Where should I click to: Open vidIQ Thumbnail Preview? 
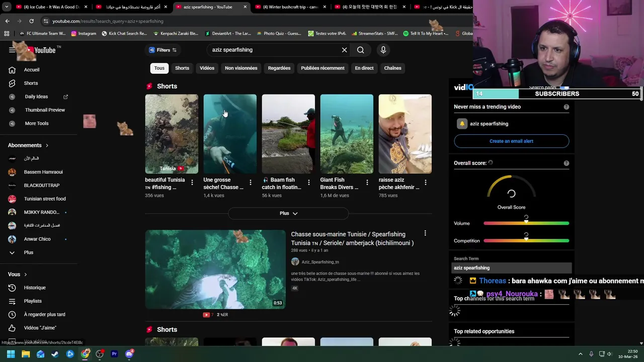pyautogui.click(x=45, y=110)
